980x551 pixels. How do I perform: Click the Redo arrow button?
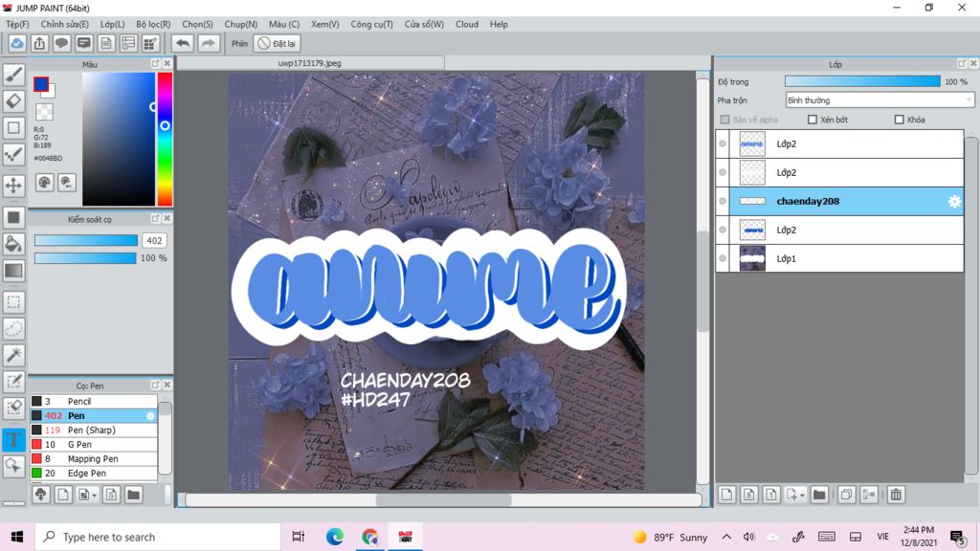(208, 43)
